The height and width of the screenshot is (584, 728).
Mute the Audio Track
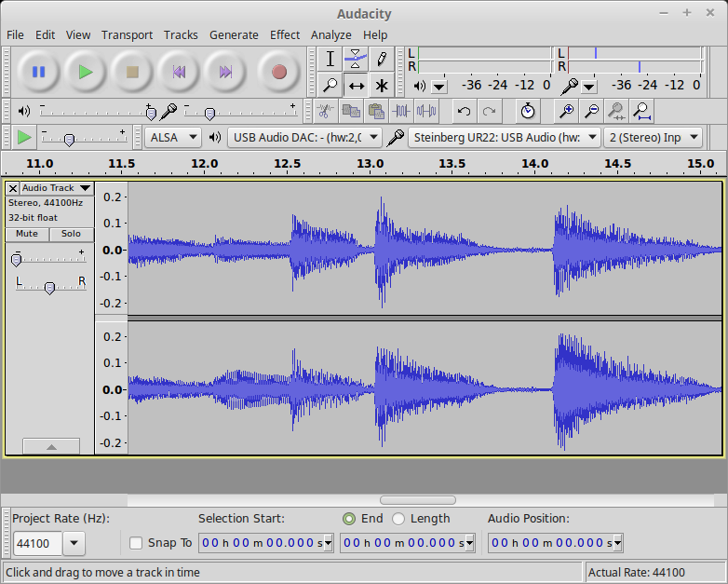pyautogui.click(x=27, y=234)
